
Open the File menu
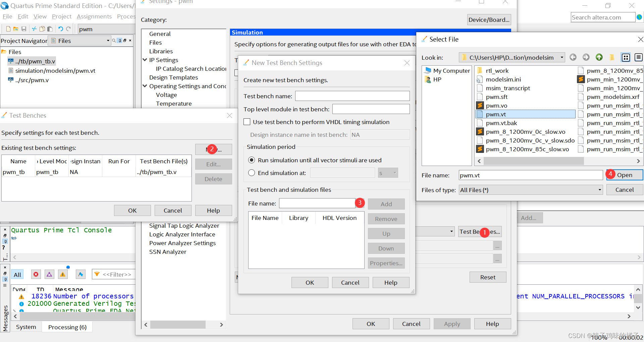click(x=7, y=16)
